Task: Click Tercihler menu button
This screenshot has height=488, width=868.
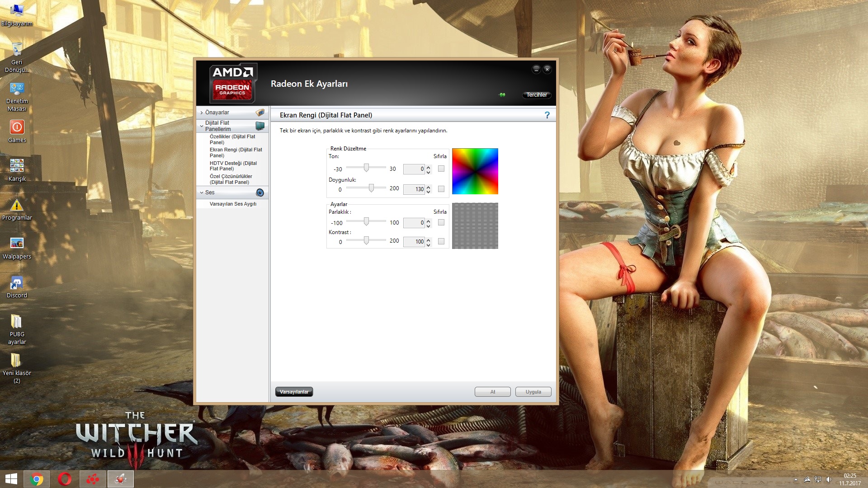Action: 536,94
